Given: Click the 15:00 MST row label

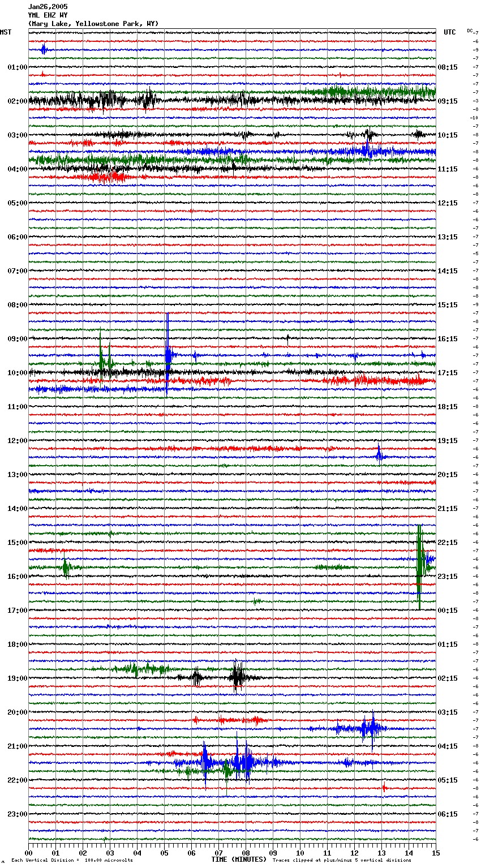Looking at the screenshot, I should pos(17,543).
